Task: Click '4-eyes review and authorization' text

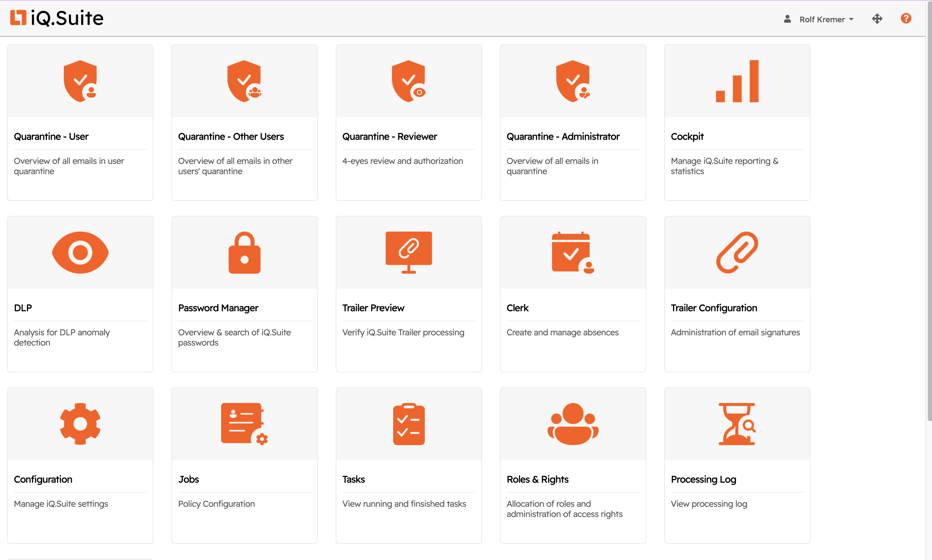Action: click(403, 161)
